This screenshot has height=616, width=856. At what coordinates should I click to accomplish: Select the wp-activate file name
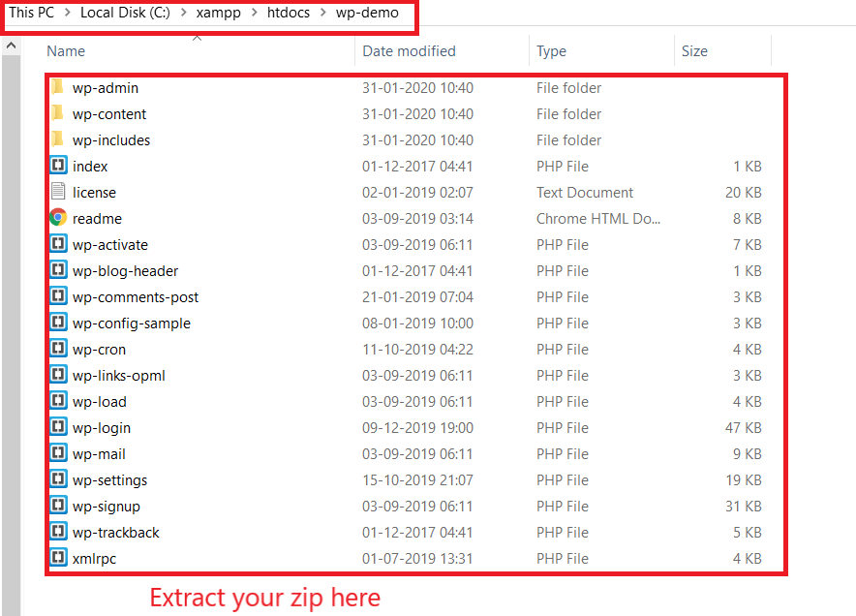tap(110, 245)
